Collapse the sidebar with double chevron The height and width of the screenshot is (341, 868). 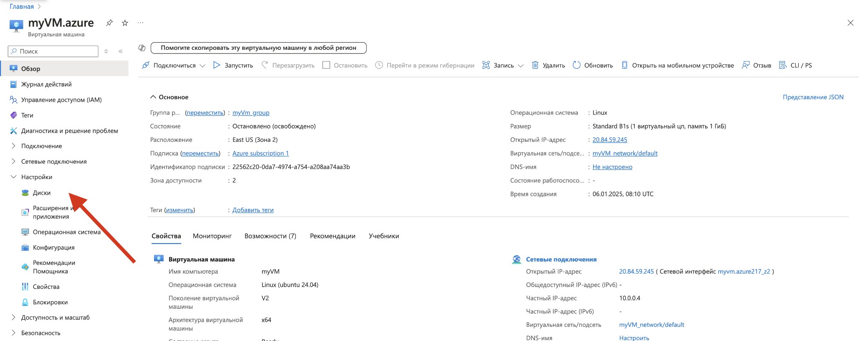click(x=121, y=51)
